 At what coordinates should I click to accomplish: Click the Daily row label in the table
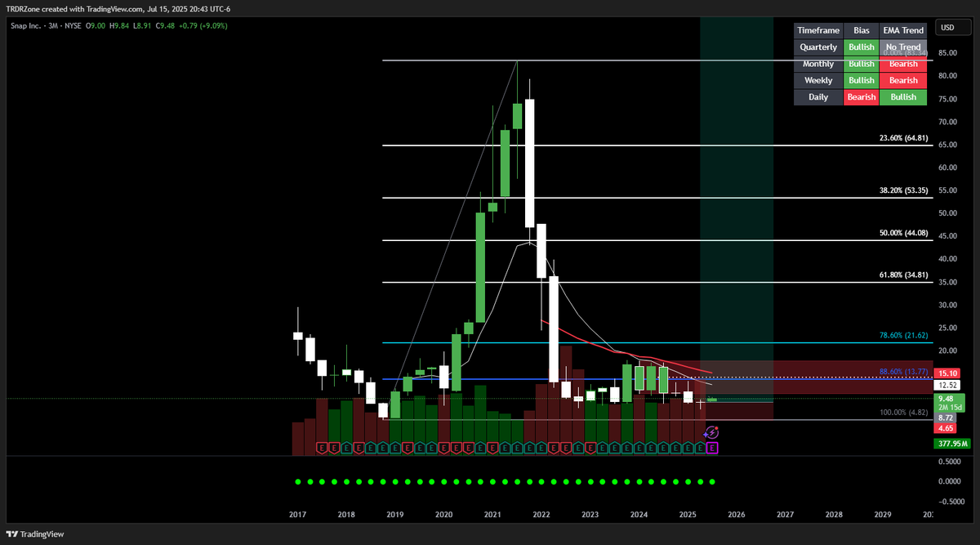pyautogui.click(x=818, y=97)
